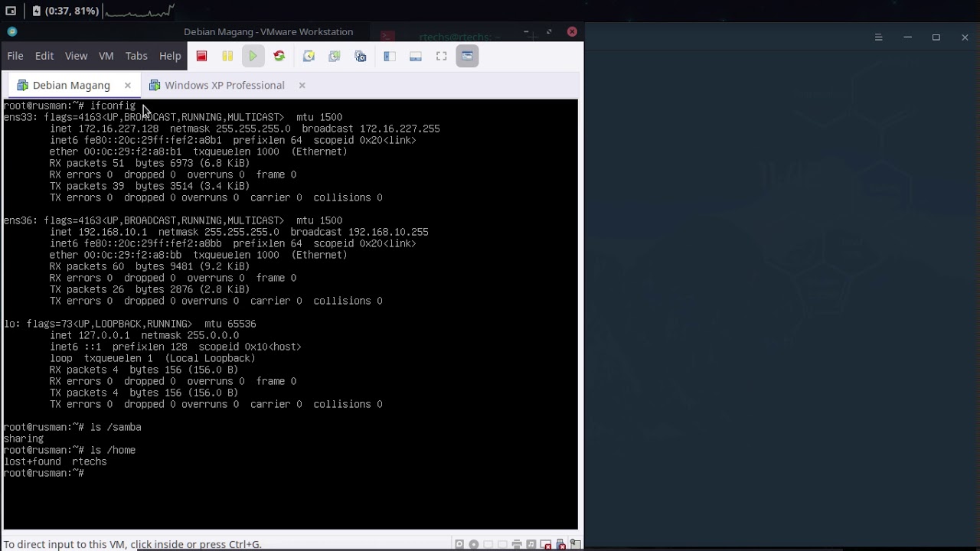Click the IP address 172.16.227.128
This screenshot has width=980, height=551.
tap(118, 129)
